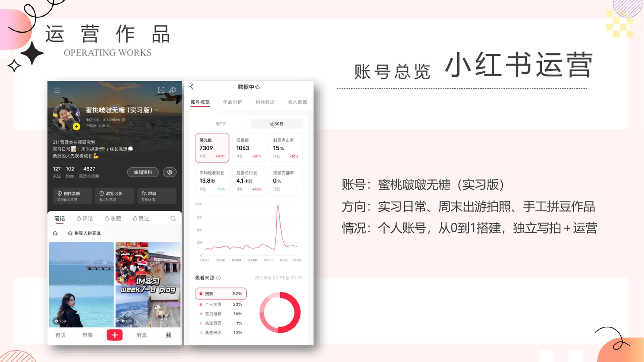The width and height of the screenshot is (644, 362).
Task: Select the locked 收藏 tab
Action: 113,218
